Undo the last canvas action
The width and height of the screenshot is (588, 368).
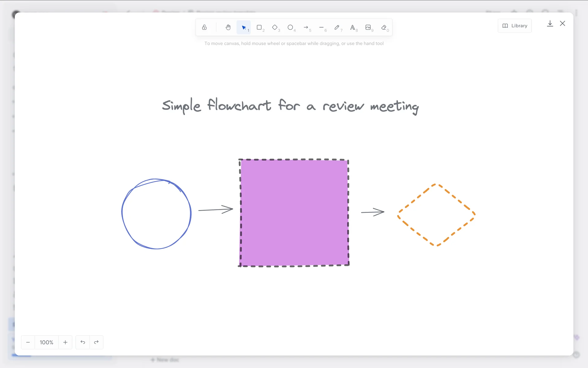coord(83,342)
